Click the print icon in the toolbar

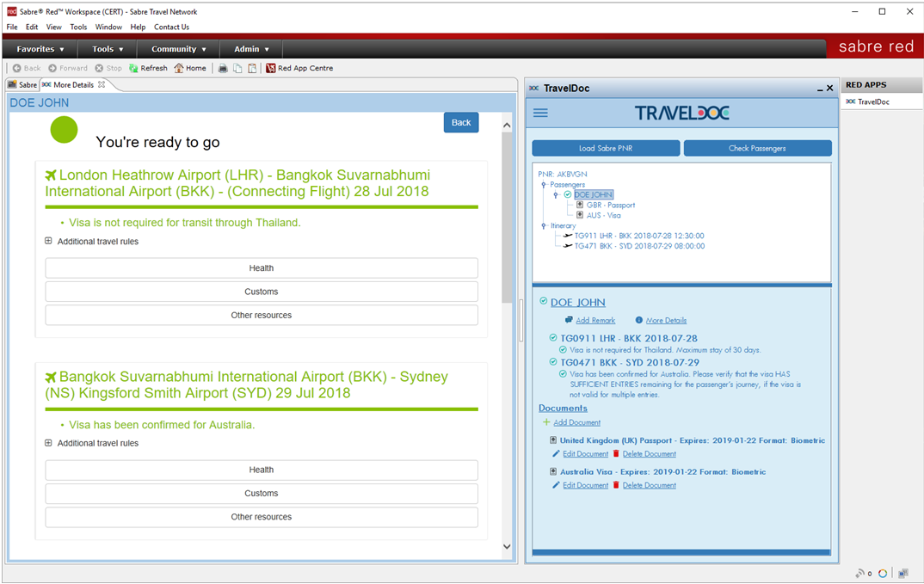coord(222,68)
